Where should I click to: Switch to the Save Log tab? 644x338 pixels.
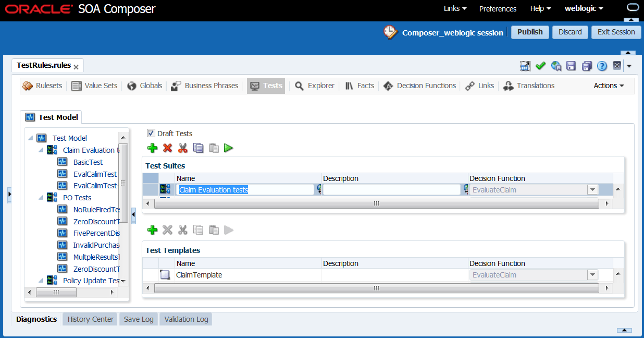pos(139,319)
